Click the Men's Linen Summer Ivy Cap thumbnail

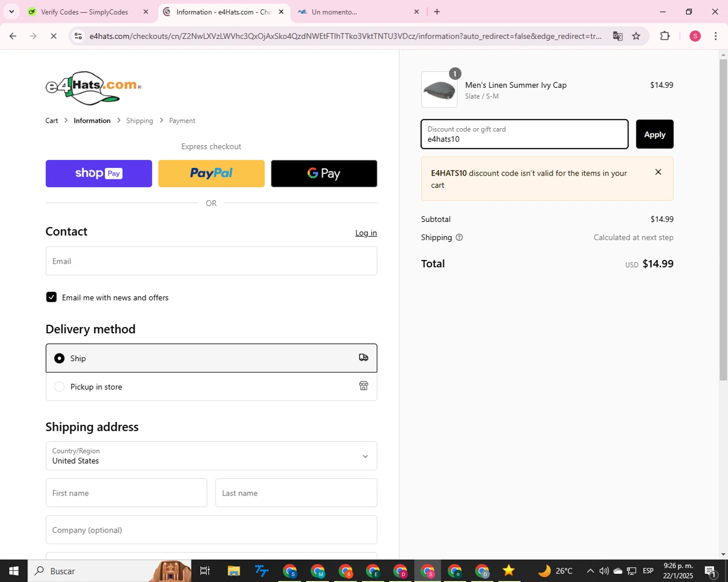(439, 90)
